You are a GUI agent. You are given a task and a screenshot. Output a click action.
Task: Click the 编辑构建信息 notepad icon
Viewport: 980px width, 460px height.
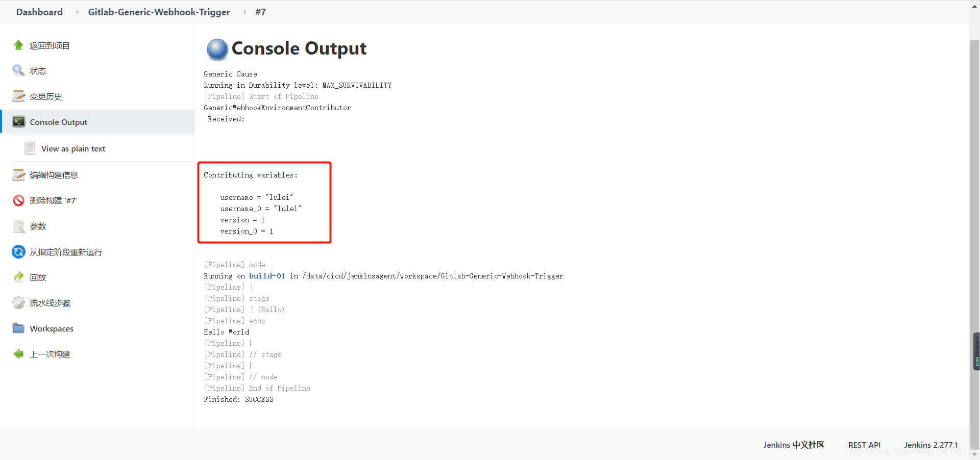[19, 175]
